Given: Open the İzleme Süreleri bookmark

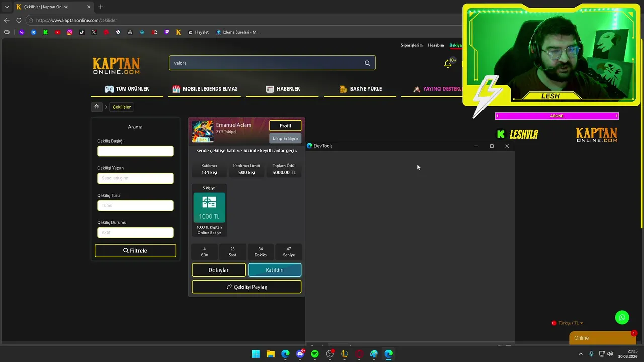Looking at the screenshot, I should pos(238,32).
